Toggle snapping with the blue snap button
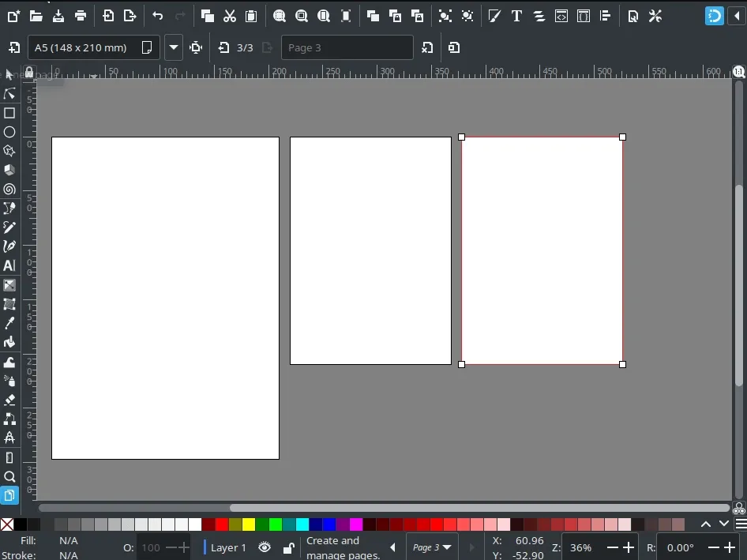The height and width of the screenshot is (560, 747). [714, 16]
